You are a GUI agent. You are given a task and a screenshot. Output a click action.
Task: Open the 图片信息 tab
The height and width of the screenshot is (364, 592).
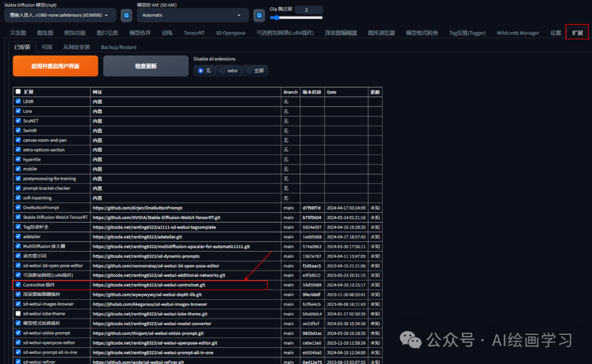tap(107, 33)
